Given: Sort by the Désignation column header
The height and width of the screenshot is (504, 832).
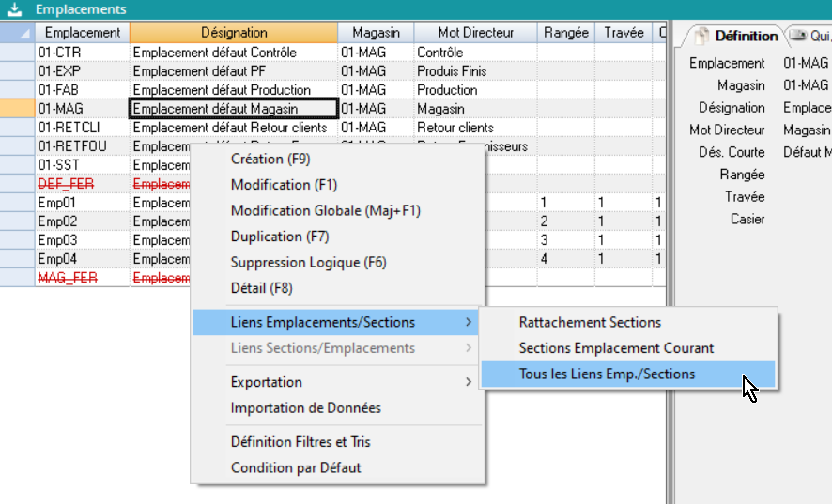Looking at the screenshot, I should click(x=234, y=32).
